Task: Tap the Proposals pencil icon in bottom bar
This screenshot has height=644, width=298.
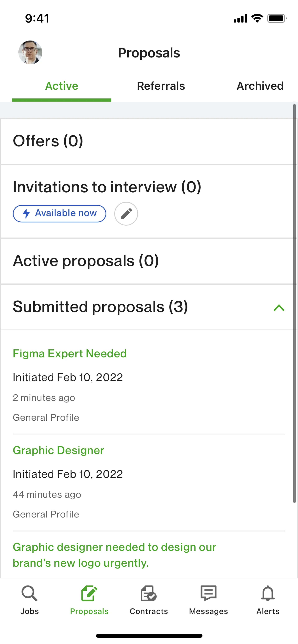Action: pyautogui.click(x=89, y=593)
